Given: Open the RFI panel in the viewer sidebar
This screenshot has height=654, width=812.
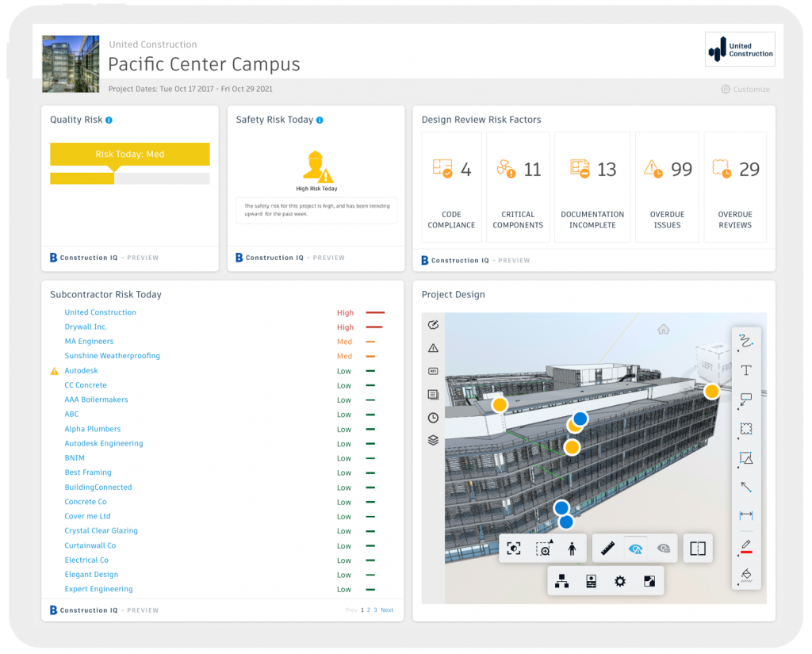Looking at the screenshot, I should coord(433,370).
